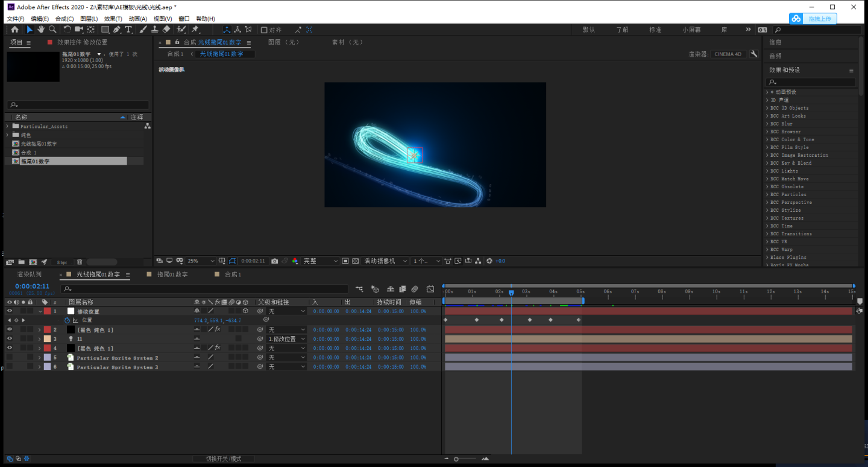The width and height of the screenshot is (868, 467).
Task: Take a snapshot with the camera icon
Action: point(275,261)
